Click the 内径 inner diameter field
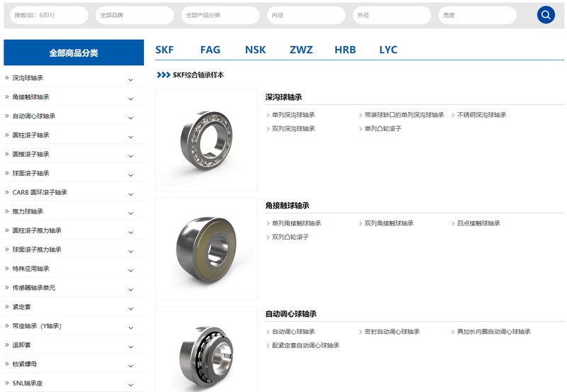 [x=305, y=15]
